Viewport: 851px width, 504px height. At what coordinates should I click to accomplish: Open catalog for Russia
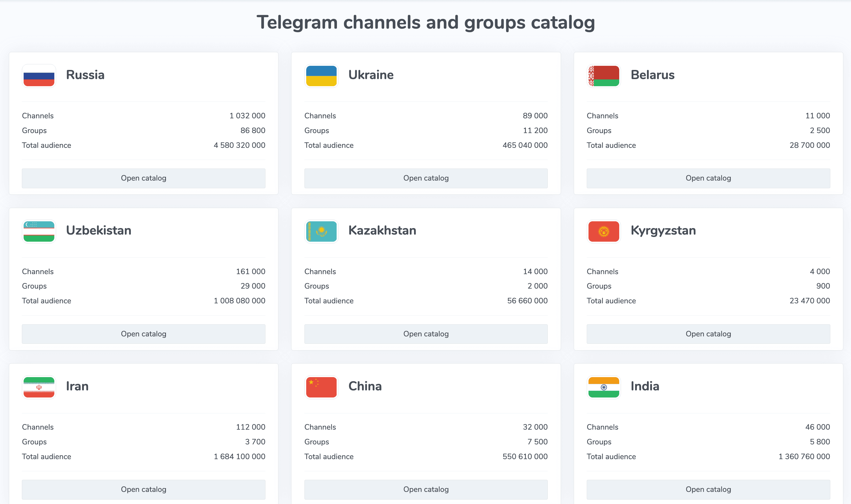pos(144,178)
